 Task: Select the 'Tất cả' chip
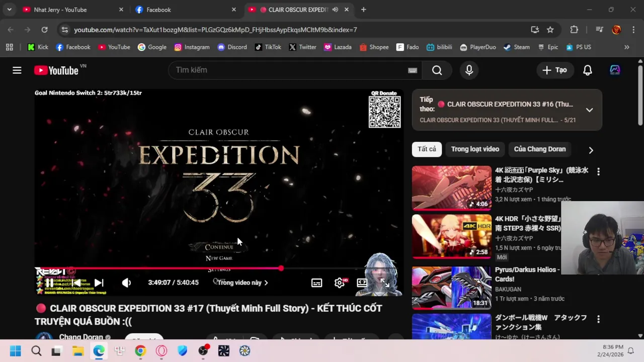pos(427,149)
